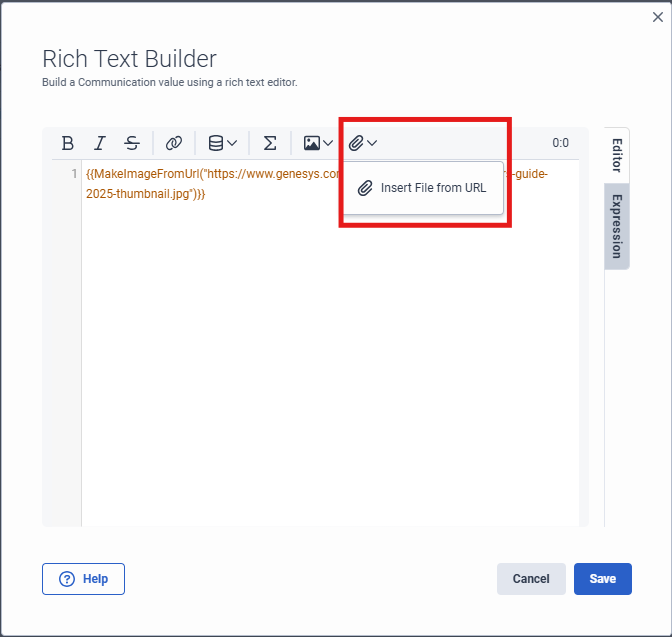Apply strikethrough formatting
The width and height of the screenshot is (672, 637).
tap(132, 143)
